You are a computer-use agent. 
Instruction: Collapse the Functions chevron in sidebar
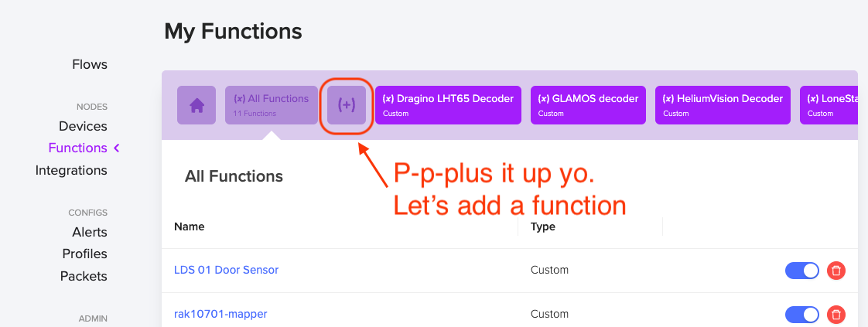117,148
